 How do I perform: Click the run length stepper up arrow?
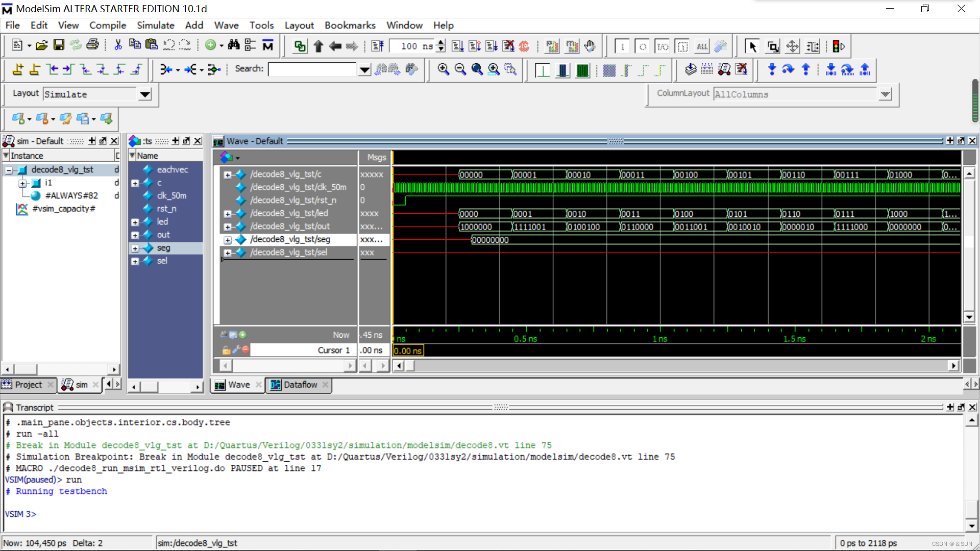pyautogui.click(x=441, y=43)
